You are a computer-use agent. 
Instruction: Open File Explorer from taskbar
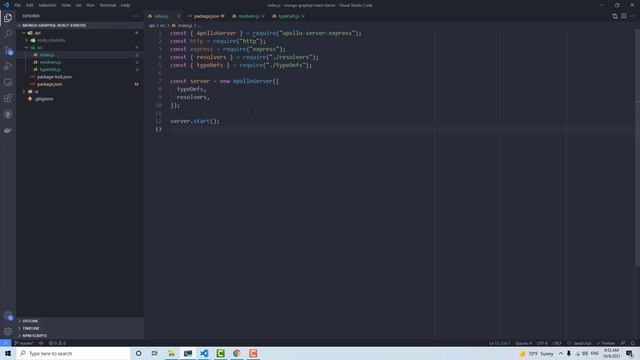(171, 353)
